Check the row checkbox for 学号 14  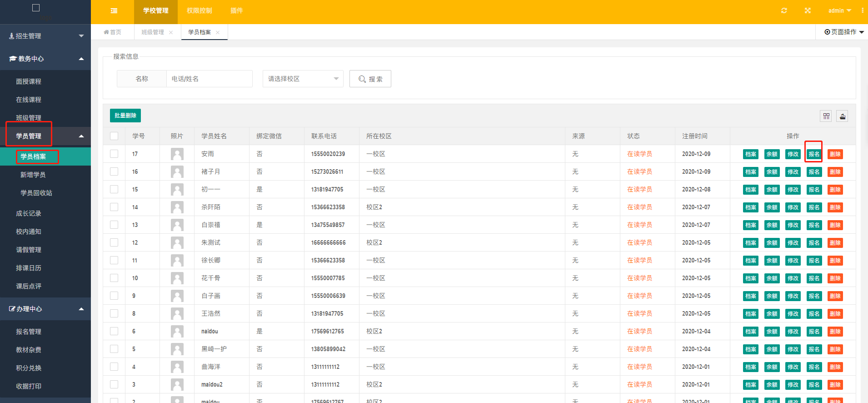click(x=114, y=207)
